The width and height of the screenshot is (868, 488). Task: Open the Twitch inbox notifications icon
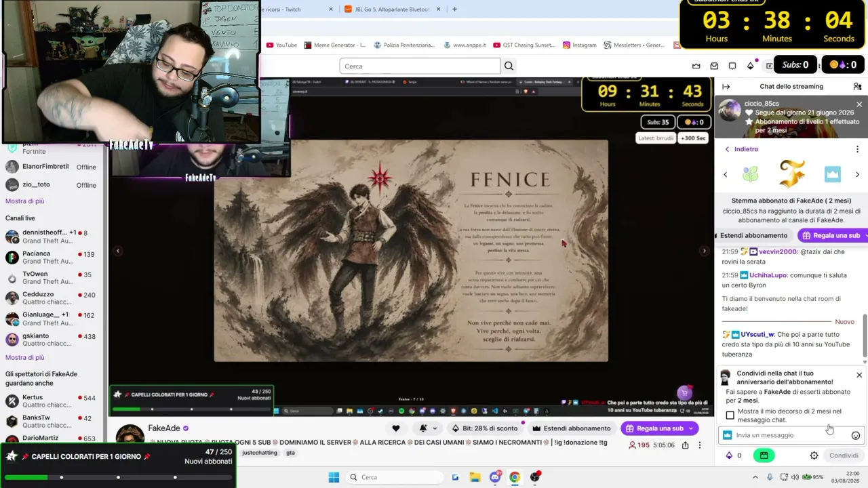(714, 66)
